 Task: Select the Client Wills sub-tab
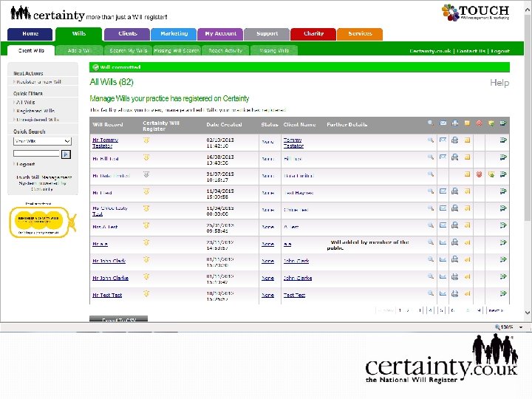tap(31, 50)
